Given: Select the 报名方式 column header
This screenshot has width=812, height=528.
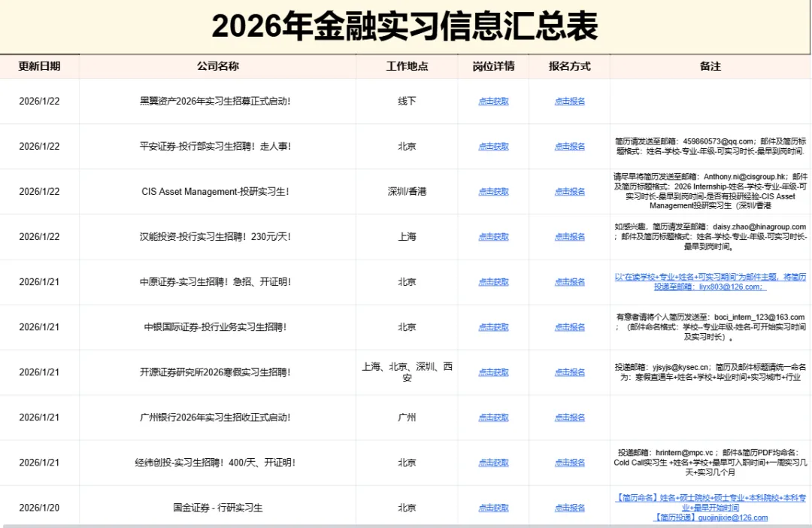Looking at the screenshot, I should 570,66.
